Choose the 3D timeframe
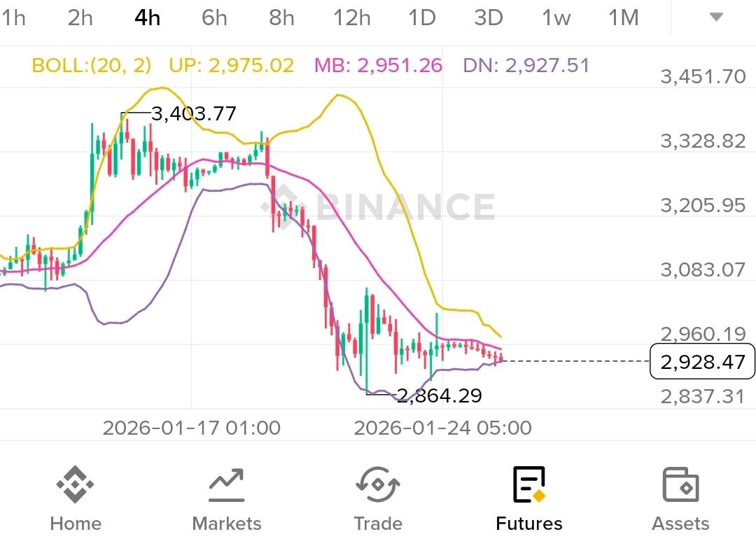This screenshot has width=756, height=539. click(x=489, y=17)
